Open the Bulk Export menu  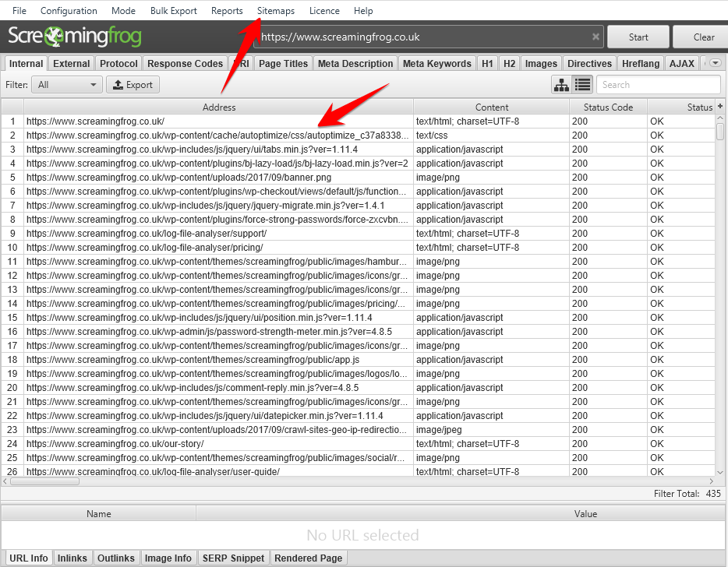174,11
